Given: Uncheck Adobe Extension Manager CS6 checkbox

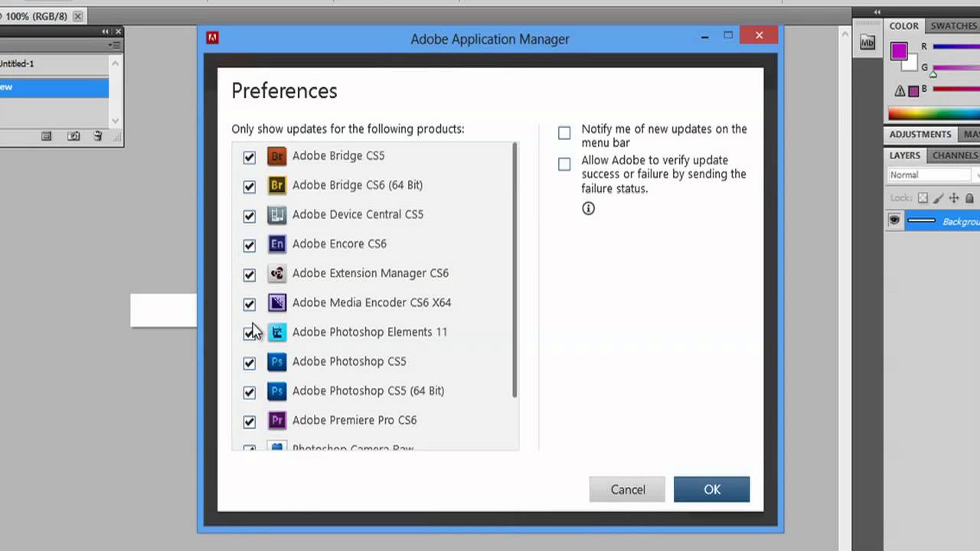Looking at the screenshot, I should (250, 274).
